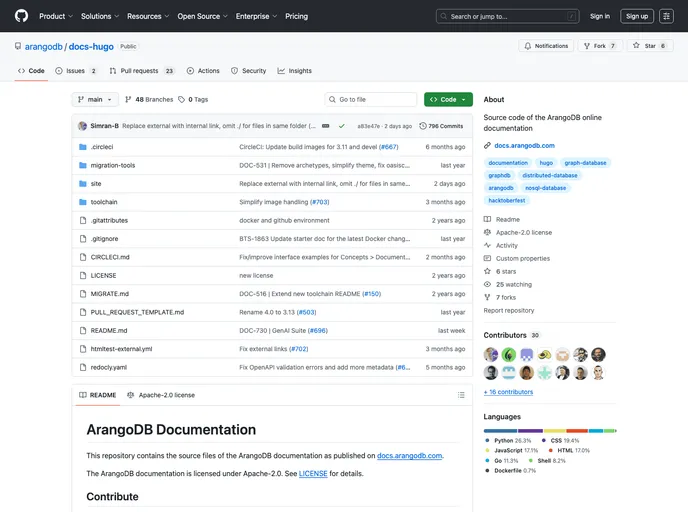Click the HTML red language bar segment
Screen dimensions: 688x512
[x=577, y=431]
